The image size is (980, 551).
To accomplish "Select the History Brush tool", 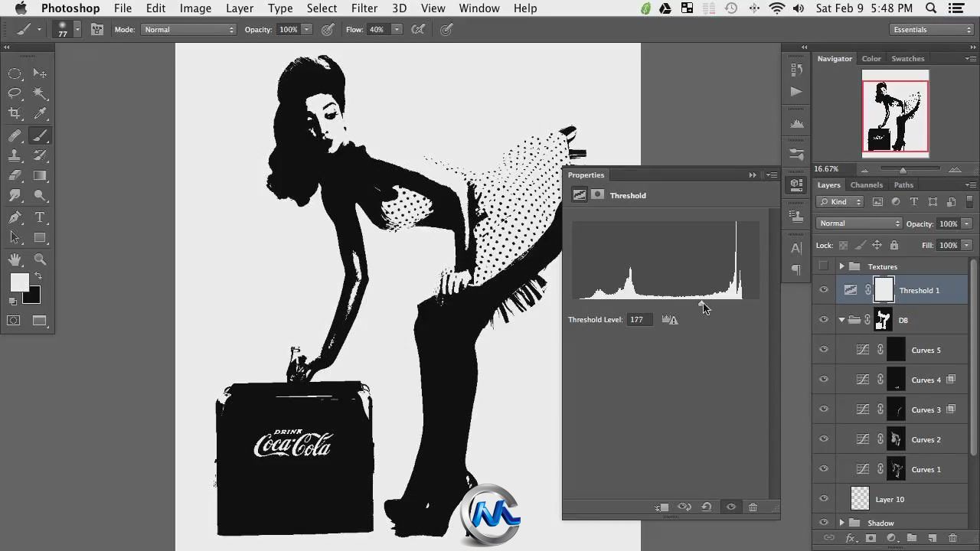I will click(41, 155).
